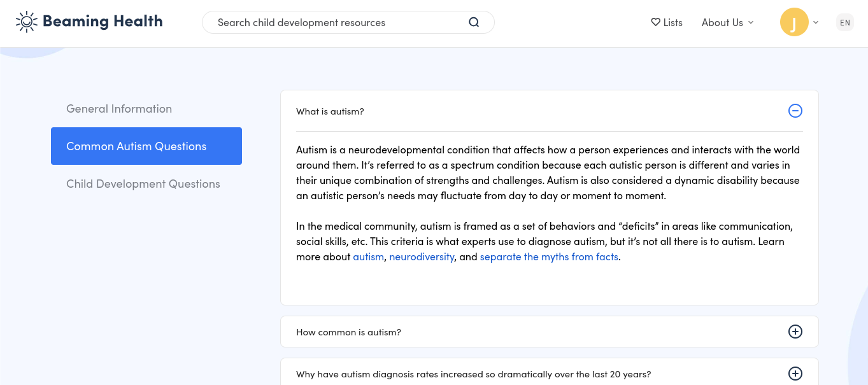This screenshot has width=868, height=385.
Task: Toggle the 'What is autism?' question header
Action: click(330, 111)
